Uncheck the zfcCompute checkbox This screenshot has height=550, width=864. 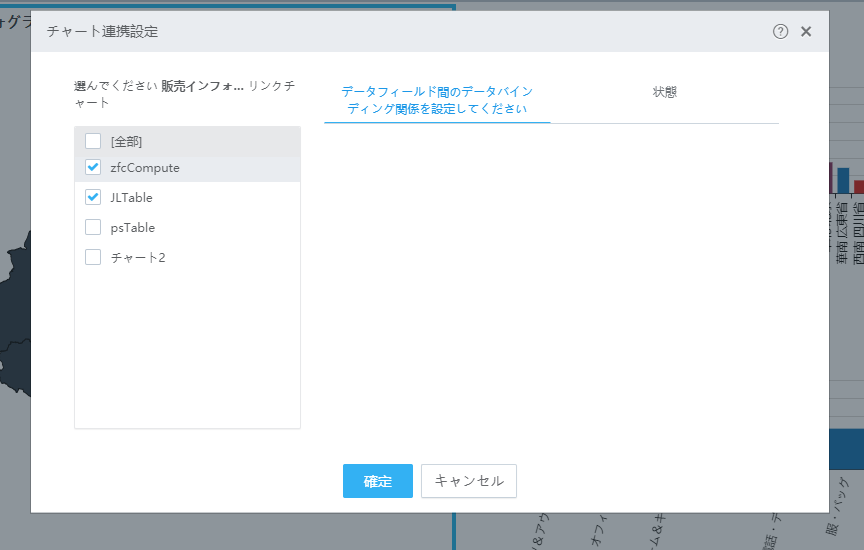[x=93, y=167]
